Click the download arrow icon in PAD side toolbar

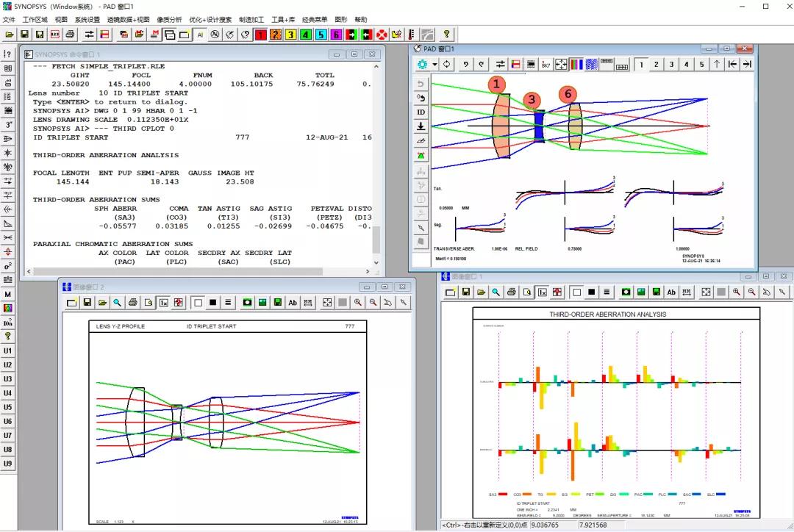tap(421, 126)
